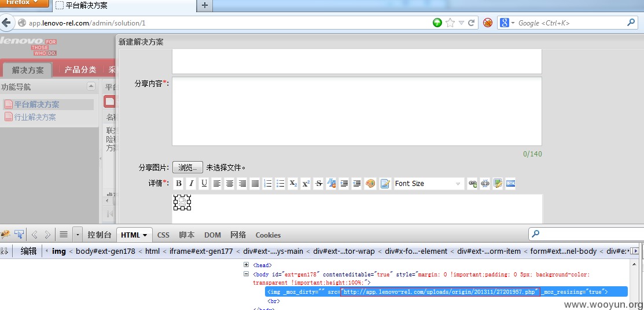The width and height of the screenshot is (644, 310).
Task: Bookmark page with star icon
Action: [x=450, y=23]
